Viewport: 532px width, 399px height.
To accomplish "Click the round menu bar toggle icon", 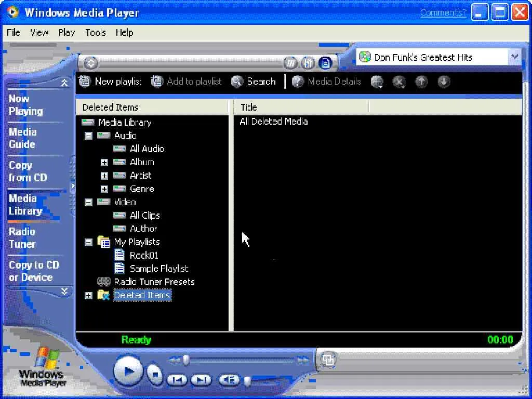I will tap(90, 63).
